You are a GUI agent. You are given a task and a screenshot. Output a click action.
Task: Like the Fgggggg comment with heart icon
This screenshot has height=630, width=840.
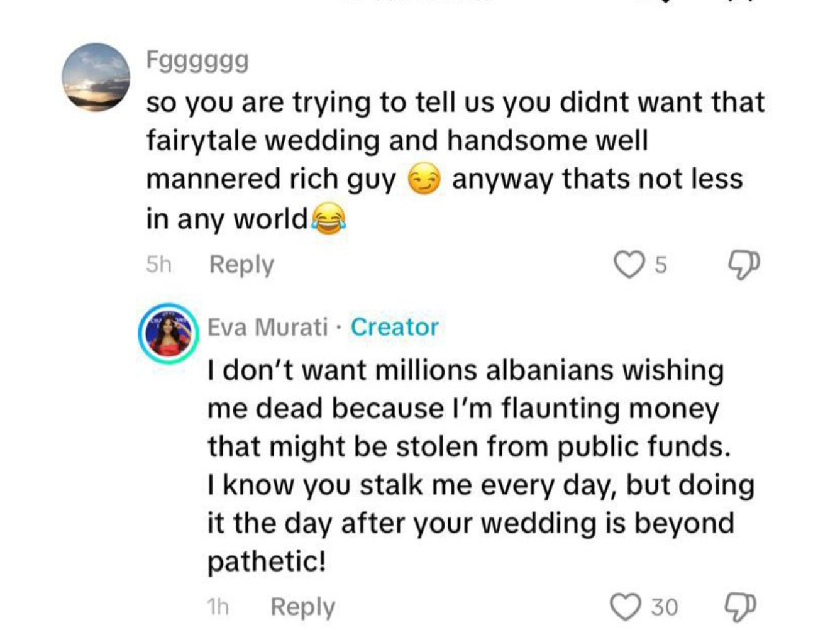point(628,265)
